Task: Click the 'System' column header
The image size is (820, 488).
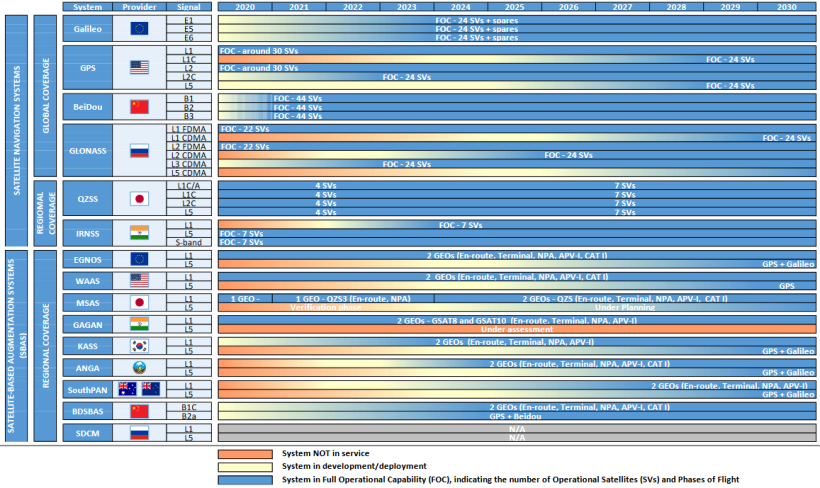Action: [x=87, y=7]
